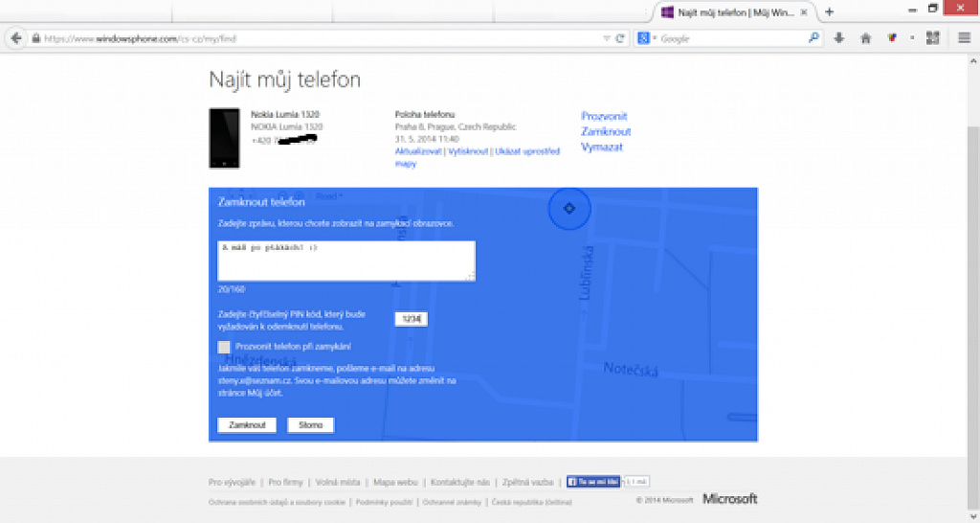Click Česká republika (čeština) language link
The image size is (980, 523).
click(531, 502)
